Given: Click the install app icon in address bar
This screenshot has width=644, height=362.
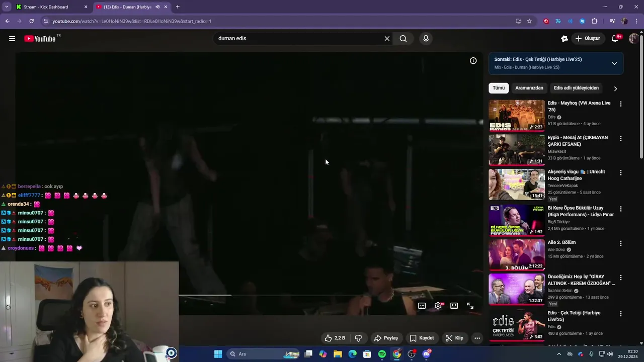Looking at the screenshot, I should pos(518,21).
